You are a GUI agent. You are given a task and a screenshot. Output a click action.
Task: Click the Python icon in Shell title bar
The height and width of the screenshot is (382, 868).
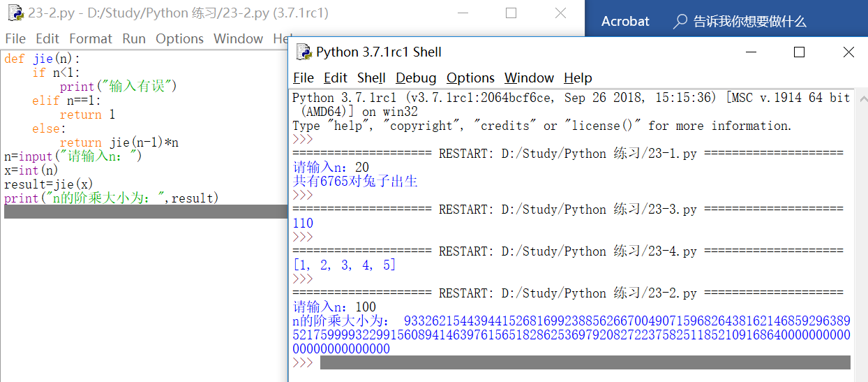(x=304, y=52)
